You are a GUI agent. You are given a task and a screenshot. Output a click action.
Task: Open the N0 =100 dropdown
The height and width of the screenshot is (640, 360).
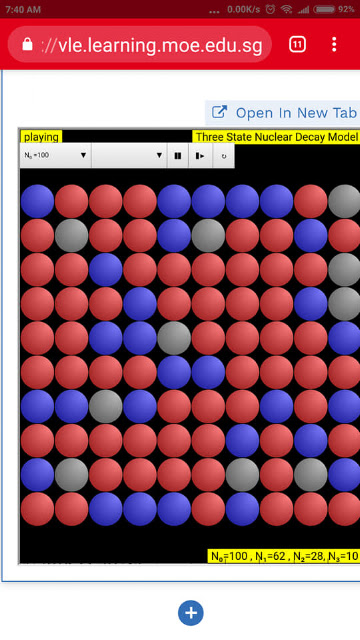point(56,156)
